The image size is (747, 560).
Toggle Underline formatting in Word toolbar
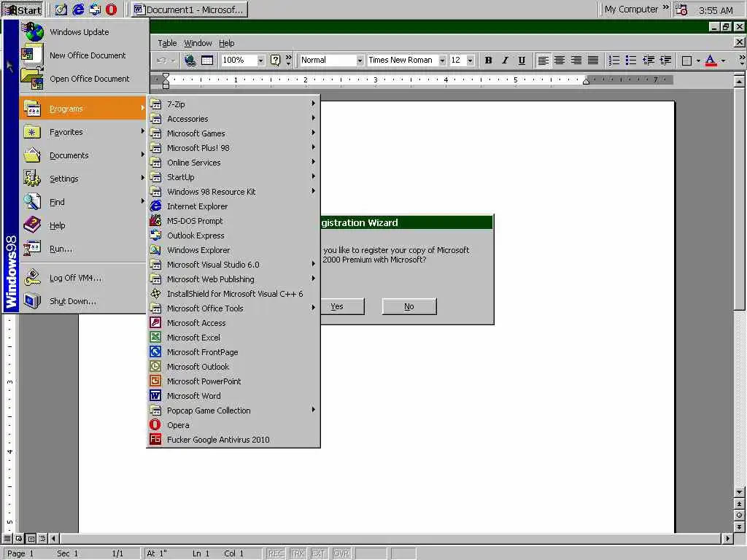coord(522,61)
